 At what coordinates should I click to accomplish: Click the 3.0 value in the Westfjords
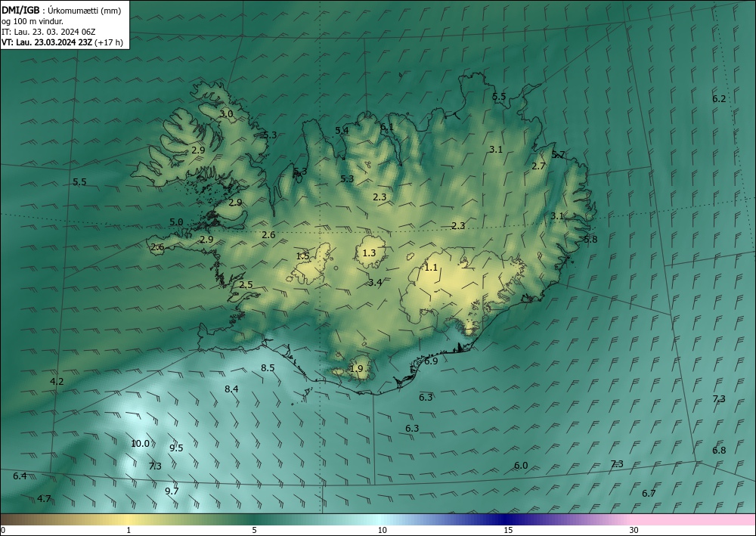[227, 114]
